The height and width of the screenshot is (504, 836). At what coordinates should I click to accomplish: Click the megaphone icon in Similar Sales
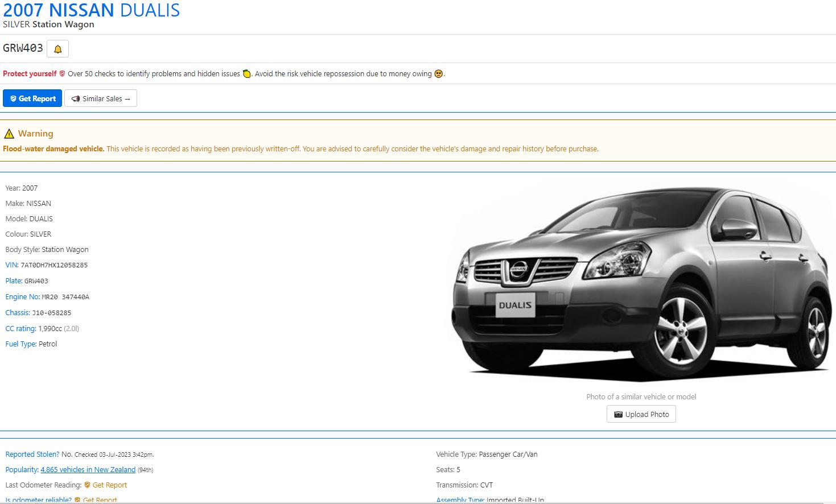76,99
